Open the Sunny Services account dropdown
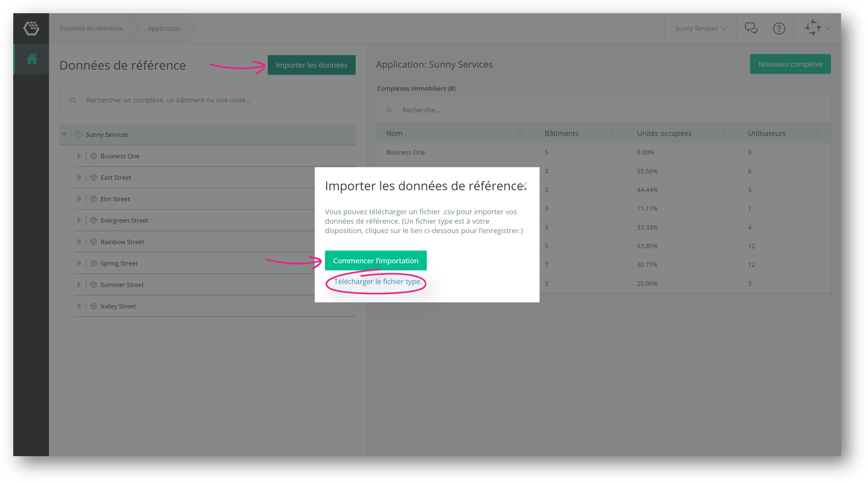The width and height of the screenshot is (868, 483). pos(701,28)
